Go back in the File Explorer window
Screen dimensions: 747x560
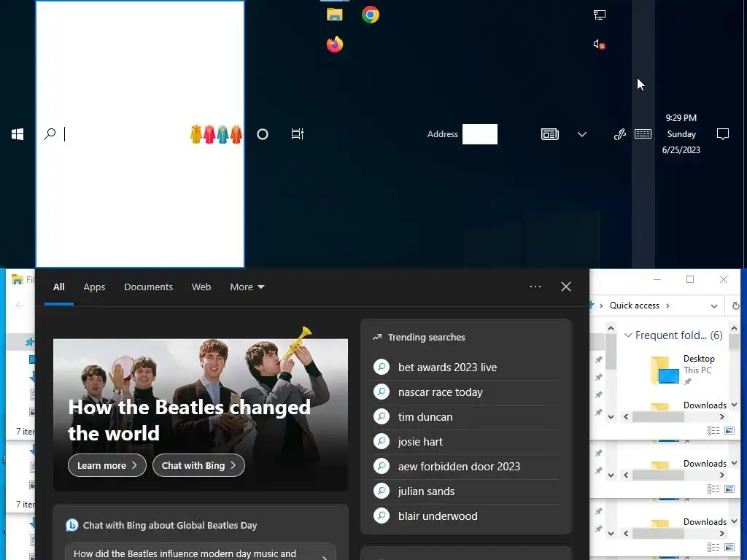(20, 306)
